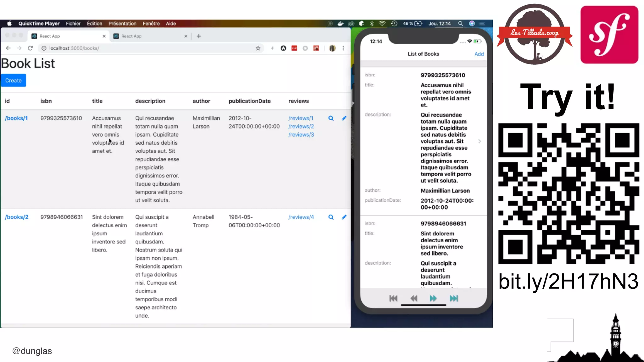Open the Wi-Fi menu in the menu bar
The width and height of the screenshot is (644, 362).
[382, 24]
